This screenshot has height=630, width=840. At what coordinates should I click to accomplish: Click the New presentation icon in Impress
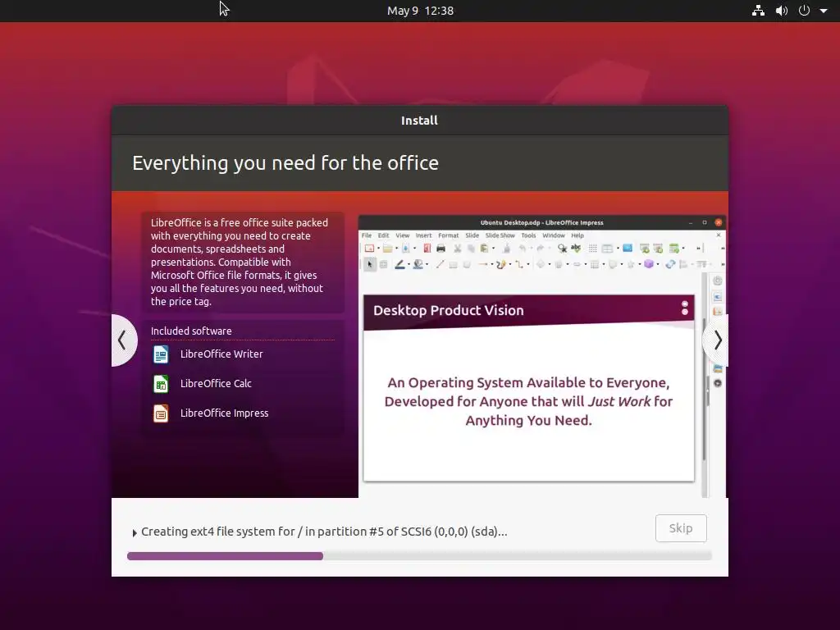pos(369,248)
